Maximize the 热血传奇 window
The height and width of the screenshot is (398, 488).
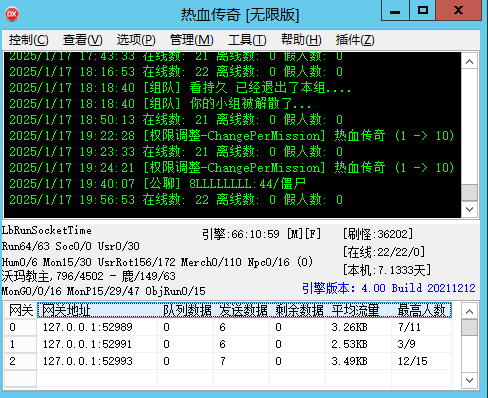coord(423,11)
